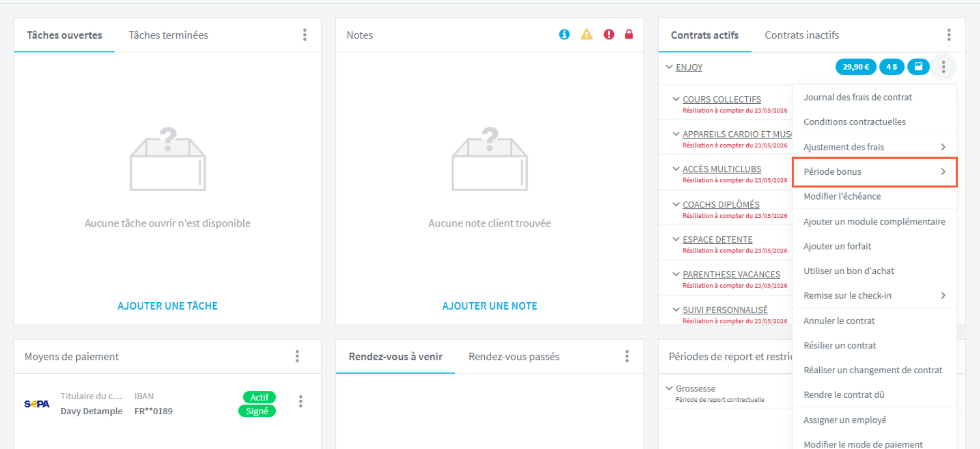Expand the ACCÈS MULTICLUBS chevron
This screenshot has height=449, width=980.
click(x=676, y=169)
